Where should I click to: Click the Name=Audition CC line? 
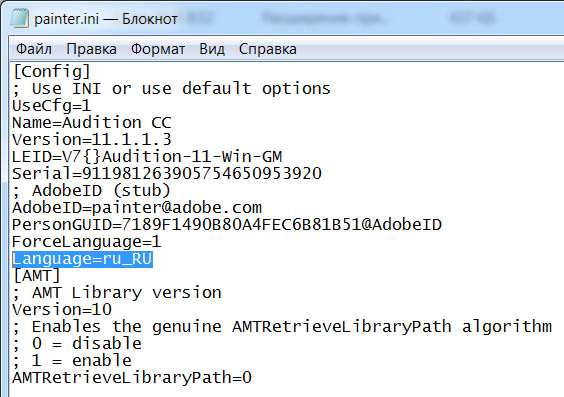point(92,123)
